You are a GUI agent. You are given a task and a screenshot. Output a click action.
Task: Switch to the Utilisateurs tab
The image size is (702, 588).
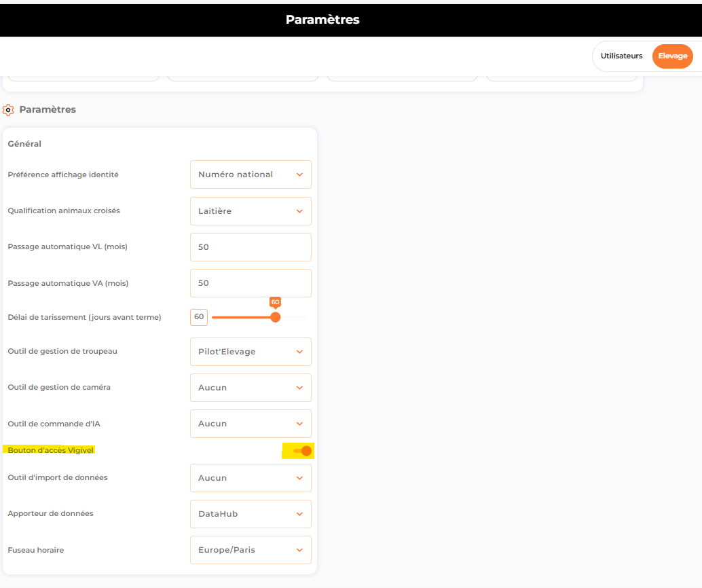(x=621, y=56)
